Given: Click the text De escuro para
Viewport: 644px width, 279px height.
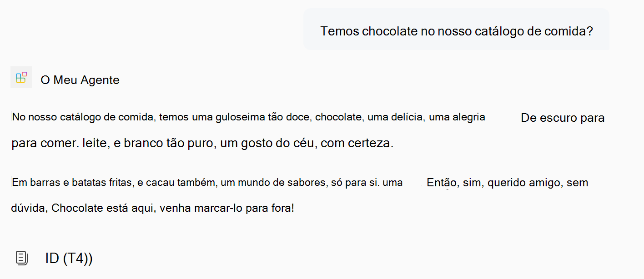Looking at the screenshot, I should (x=562, y=117).
